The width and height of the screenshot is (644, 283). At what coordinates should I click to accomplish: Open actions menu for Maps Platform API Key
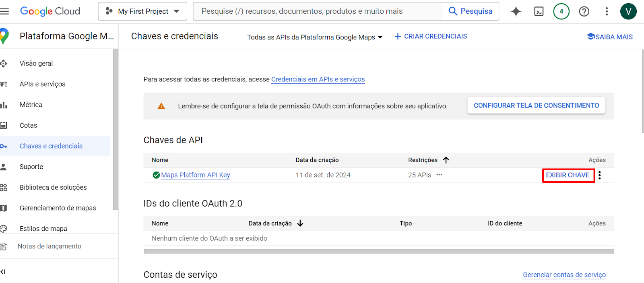point(600,175)
